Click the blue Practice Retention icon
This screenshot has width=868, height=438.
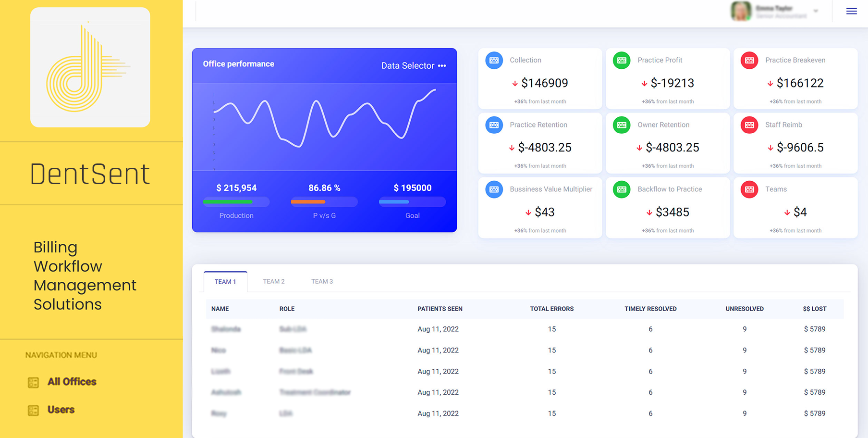click(494, 125)
